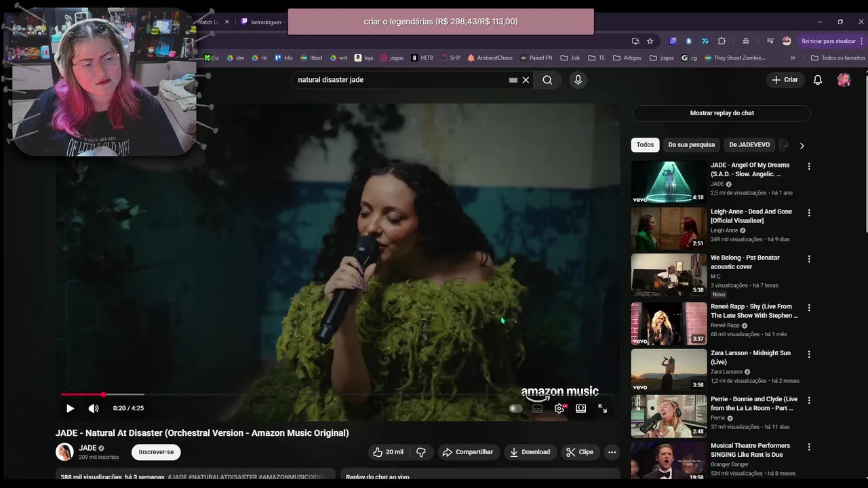Open options for Reneé Rapp Shy video
868x488 pixels.
[x=808, y=308]
